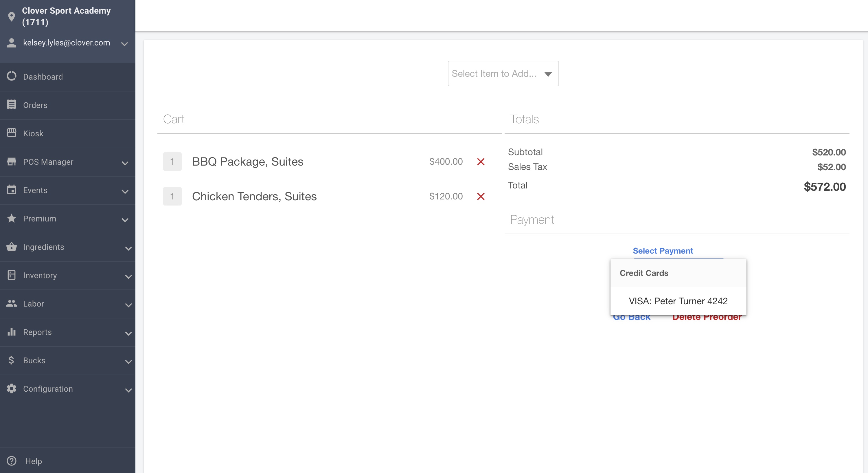This screenshot has width=868, height=473.
Task: Click the $572.00 total amount
Action: click(825, 187)
